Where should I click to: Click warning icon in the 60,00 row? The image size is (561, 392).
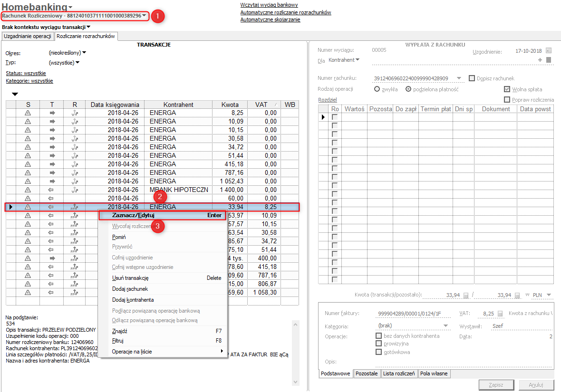pos(28,199)
